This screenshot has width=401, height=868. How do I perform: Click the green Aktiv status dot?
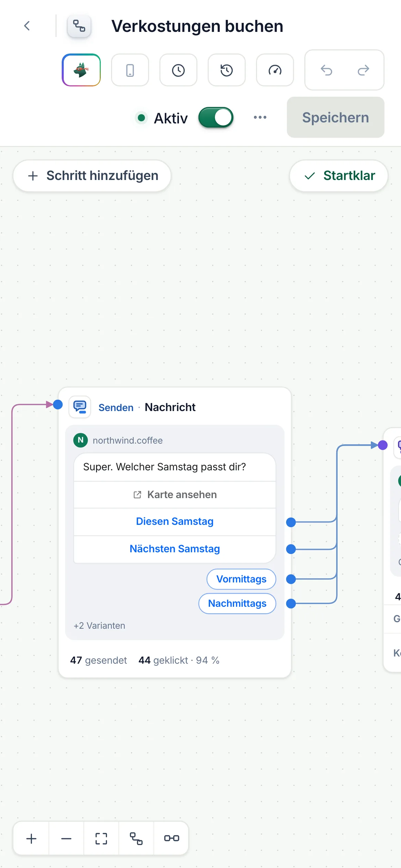tap(141, 118)
